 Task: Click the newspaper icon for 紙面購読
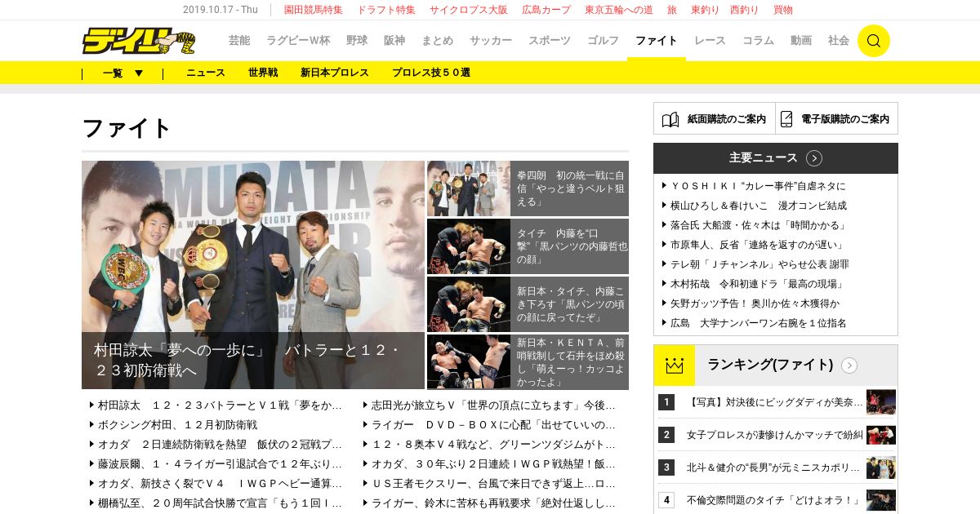pos(670,119)
